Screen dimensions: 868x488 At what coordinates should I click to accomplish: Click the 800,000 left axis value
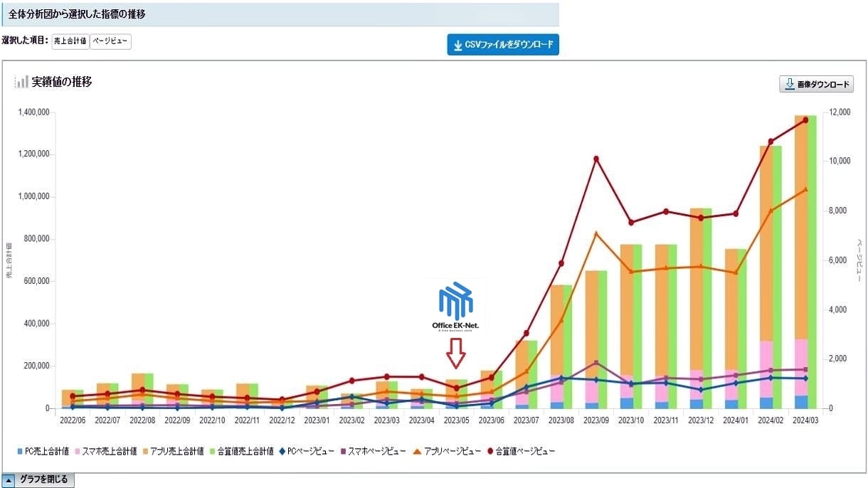(x=36, y=239)
